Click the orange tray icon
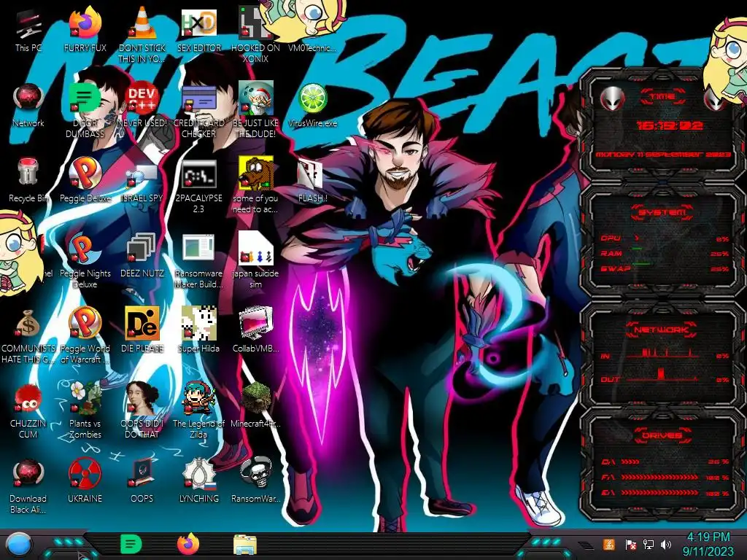747x560 pixels. coord(608,544)
